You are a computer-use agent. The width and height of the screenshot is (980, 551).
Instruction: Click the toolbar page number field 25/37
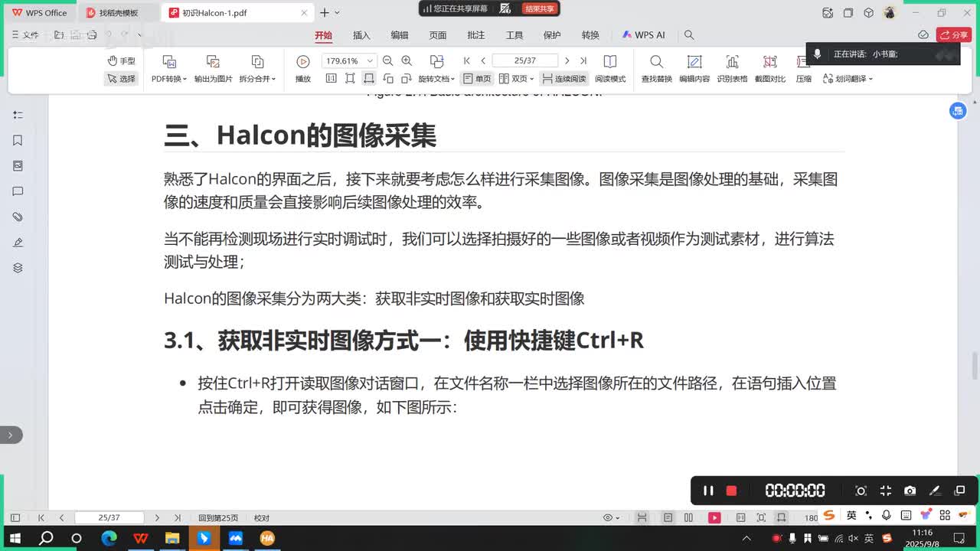pos(525,61)
